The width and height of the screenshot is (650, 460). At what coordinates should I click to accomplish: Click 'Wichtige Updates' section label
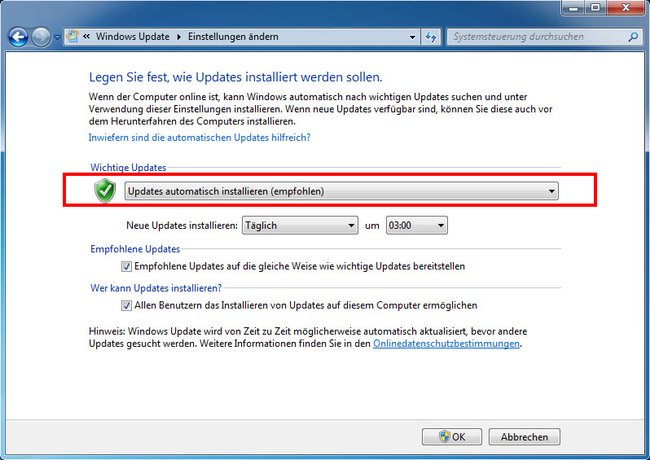[x=128, y=167]
